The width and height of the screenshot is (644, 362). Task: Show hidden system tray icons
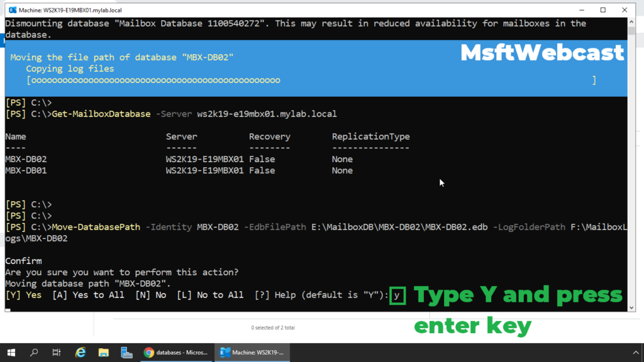coord(635,353)
